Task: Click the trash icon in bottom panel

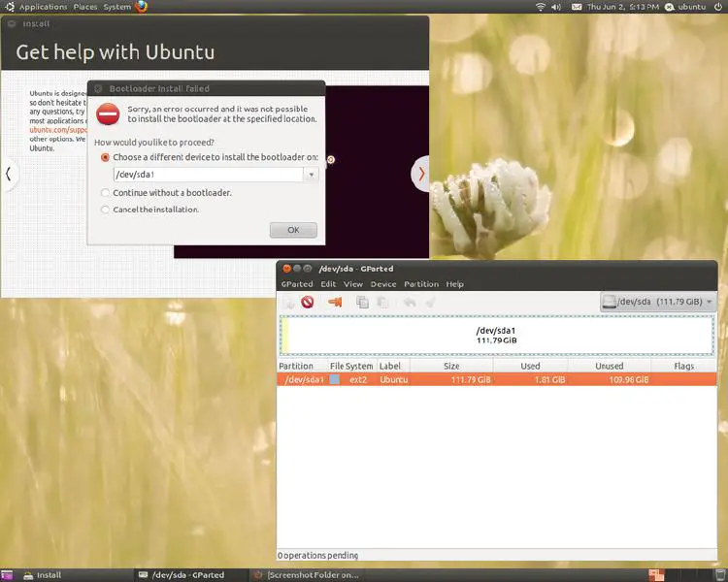Action: tap(719, 575)
